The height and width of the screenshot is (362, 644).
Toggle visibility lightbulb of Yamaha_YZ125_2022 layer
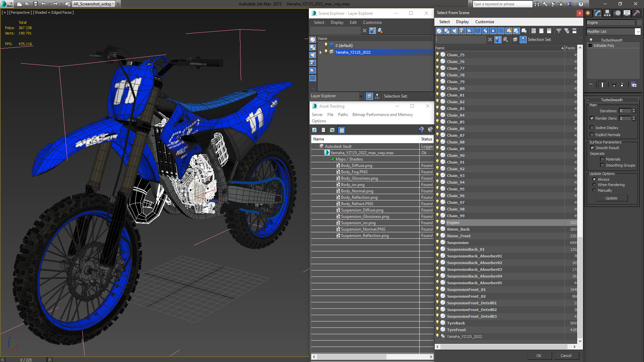point(326,52)
